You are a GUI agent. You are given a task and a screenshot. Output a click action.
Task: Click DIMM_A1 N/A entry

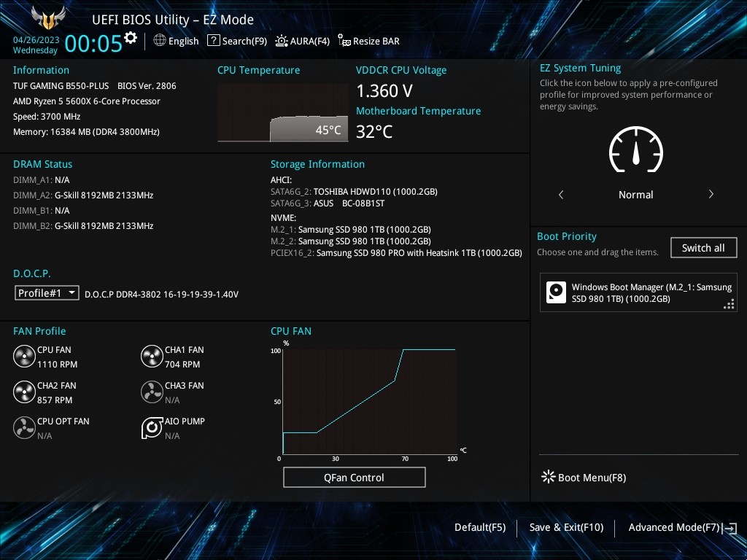tap(42, 179)
